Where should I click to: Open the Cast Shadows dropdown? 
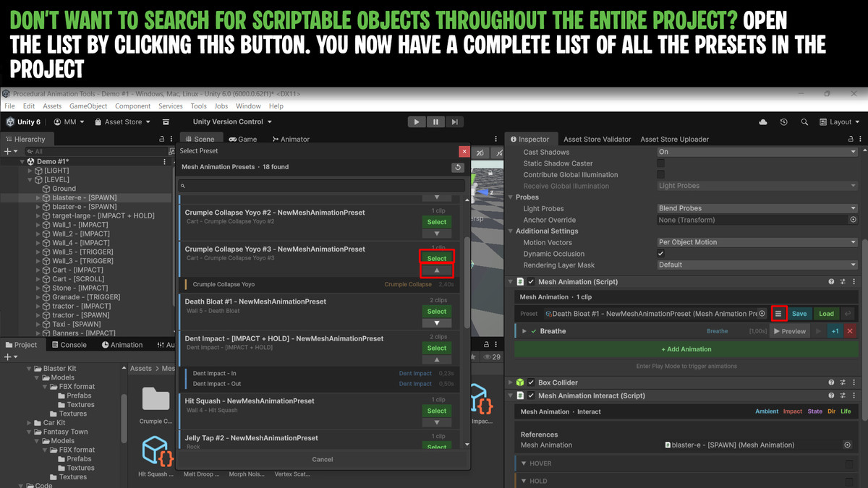(x=757, y=152)
